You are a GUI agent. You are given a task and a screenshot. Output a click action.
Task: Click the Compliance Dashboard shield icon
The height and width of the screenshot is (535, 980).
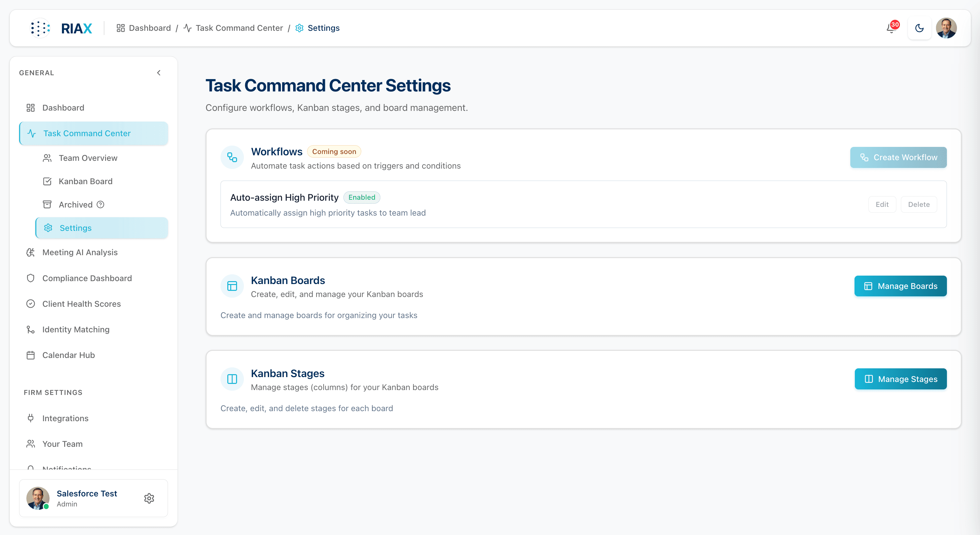tap(30, 278)
